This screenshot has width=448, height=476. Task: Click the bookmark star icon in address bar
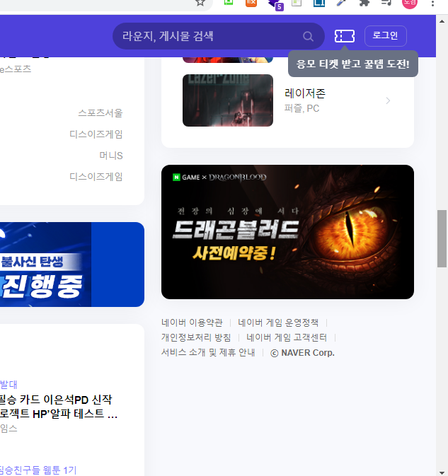point(200,2)
